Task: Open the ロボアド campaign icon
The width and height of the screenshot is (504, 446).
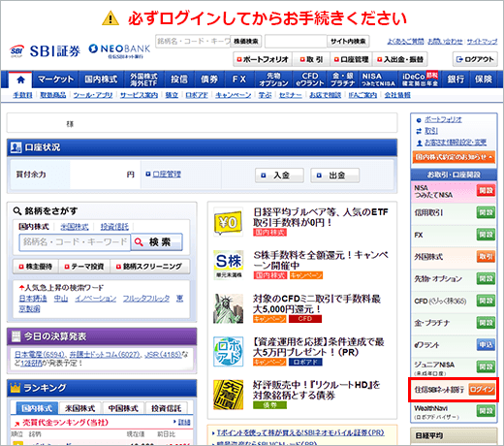Action: click(x=228, y=352)
